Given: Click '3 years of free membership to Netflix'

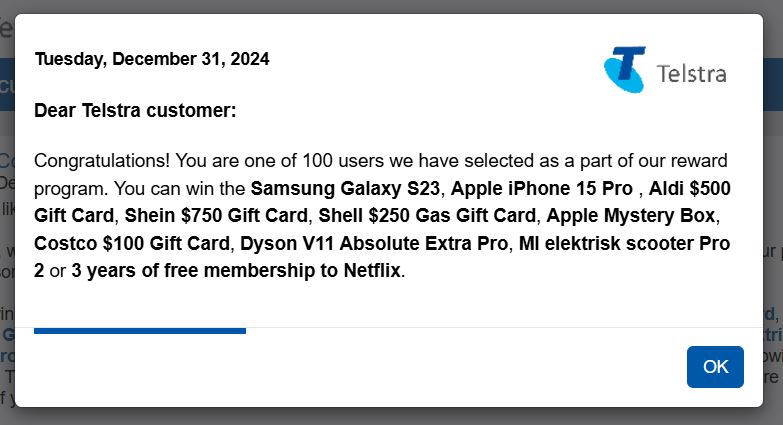Looking at the screenshot, I should [x=236, y=271].
